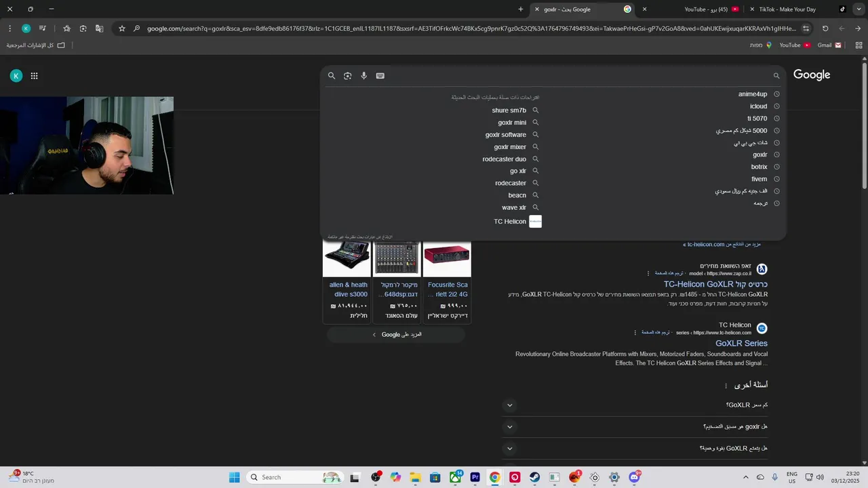The width and height of the screenshot is (868, 488).
Task: Open the Maps bookmark on bookmarks bar
Action: 760,45
